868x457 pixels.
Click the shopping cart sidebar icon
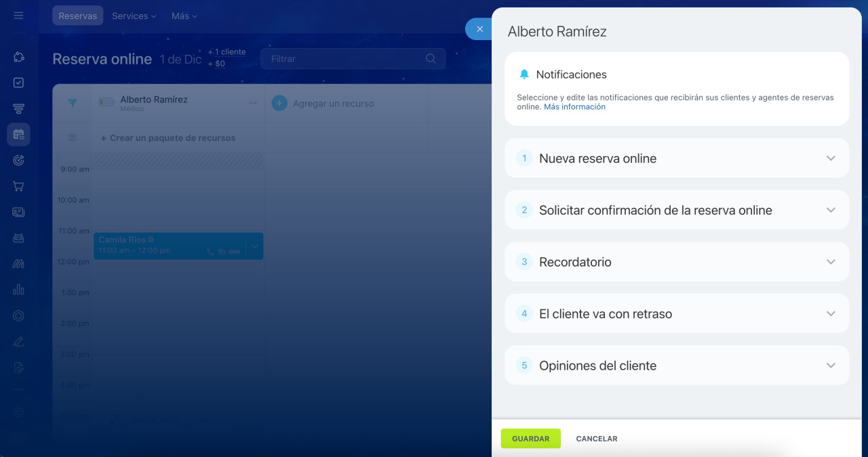[x=18, y=186]
